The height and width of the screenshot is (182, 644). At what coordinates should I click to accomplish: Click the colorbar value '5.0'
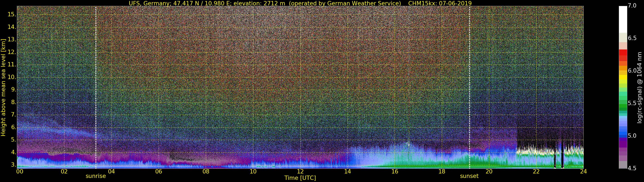[x=632, y=136]
